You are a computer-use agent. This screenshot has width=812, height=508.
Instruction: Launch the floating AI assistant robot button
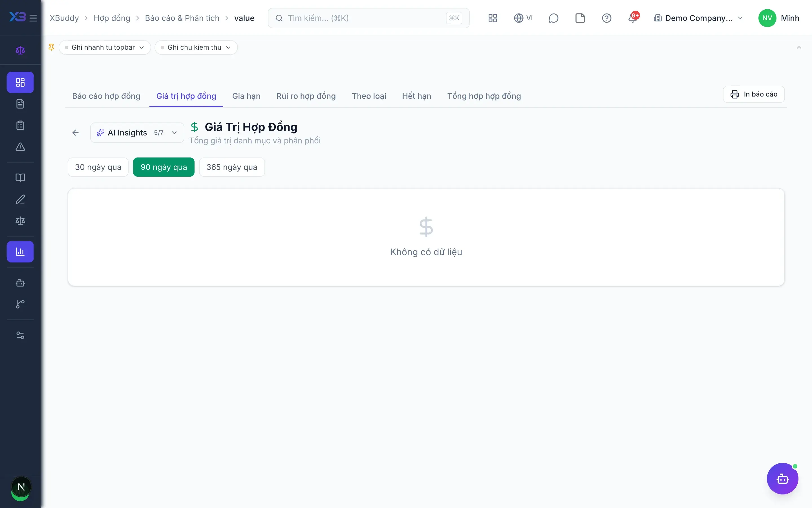[x=782, y=478]
